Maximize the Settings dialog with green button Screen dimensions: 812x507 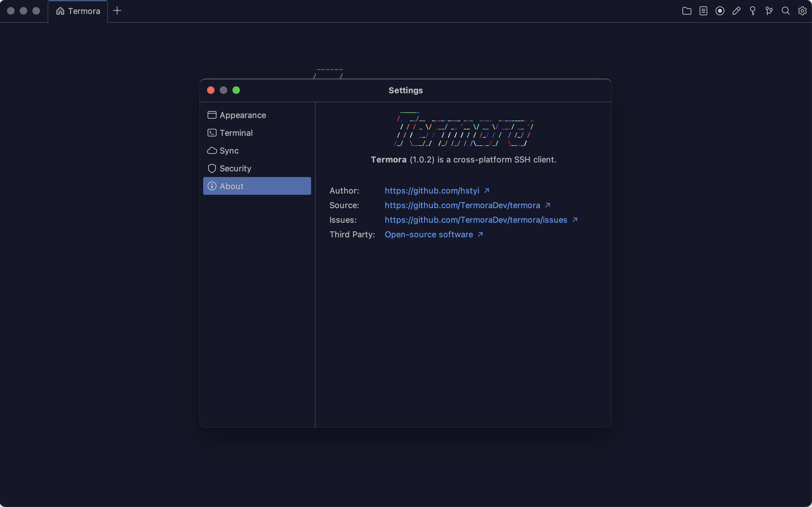[236, 90]
